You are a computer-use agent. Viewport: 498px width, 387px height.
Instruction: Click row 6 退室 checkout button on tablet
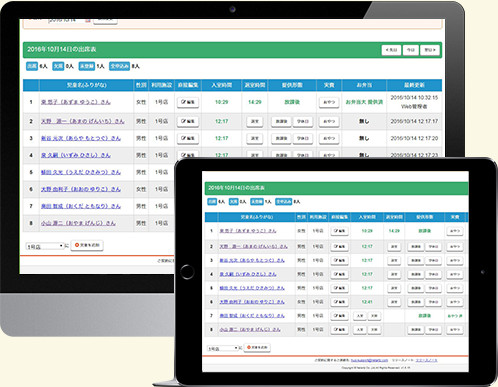tap(394, 302)
